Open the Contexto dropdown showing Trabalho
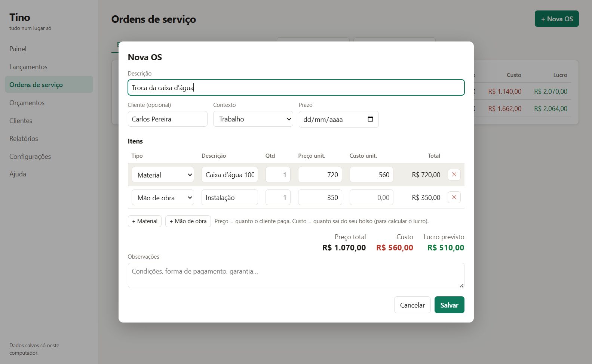 [x=253, y=119]
